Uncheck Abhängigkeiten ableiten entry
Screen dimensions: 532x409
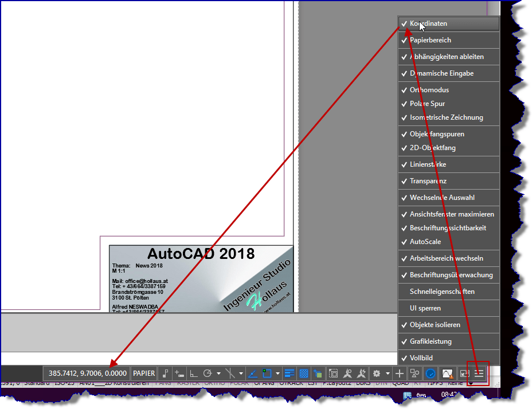448,57
